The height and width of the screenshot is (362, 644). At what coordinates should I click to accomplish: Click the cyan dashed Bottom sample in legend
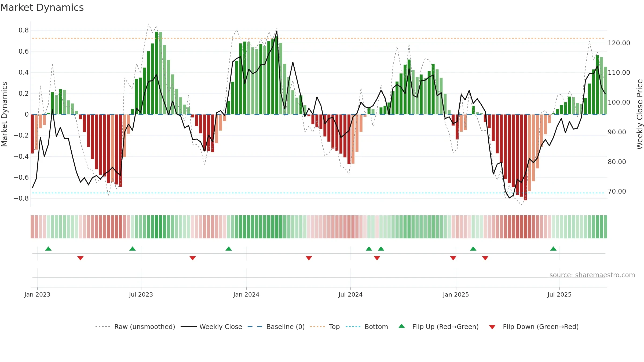[x=353, y=327]
